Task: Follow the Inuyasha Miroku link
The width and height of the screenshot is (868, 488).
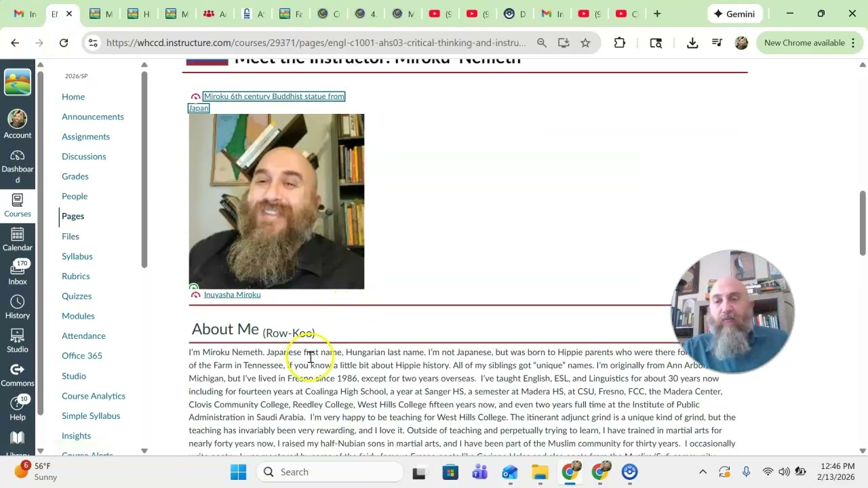Action: (232, 295)
